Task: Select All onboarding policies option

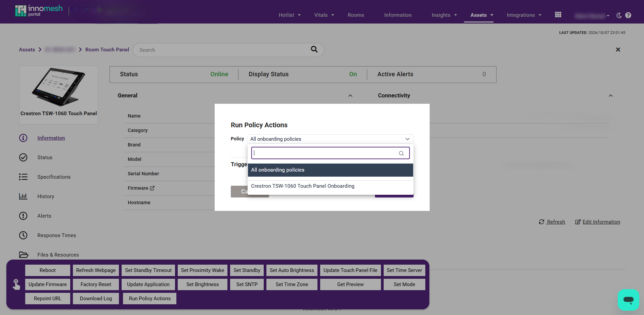Action: pyautogui.click(x=331, y=170)
